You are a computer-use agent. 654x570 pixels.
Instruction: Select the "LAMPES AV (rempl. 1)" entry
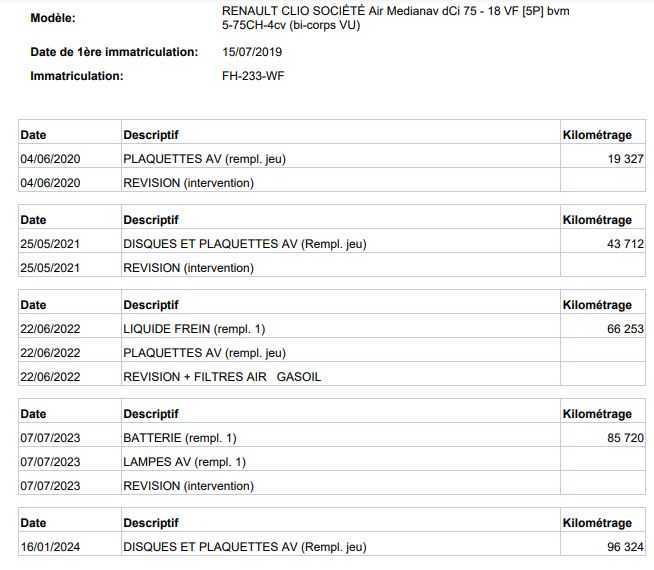coord(184,462)
